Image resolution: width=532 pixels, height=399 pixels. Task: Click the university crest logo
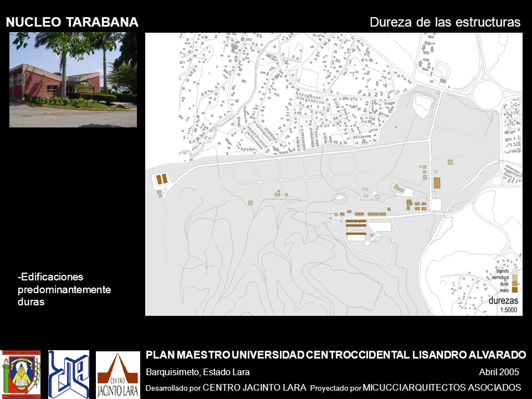pyautogui.click(x=21, y=375)
